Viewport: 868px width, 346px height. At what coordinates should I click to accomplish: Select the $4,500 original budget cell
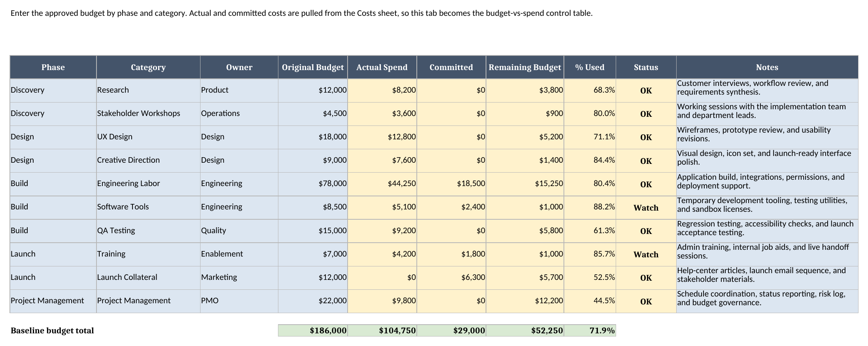[x=313, y=114]
